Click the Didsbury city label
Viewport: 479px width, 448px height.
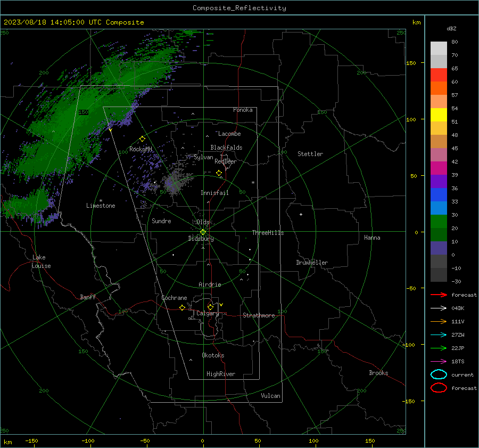201,239
